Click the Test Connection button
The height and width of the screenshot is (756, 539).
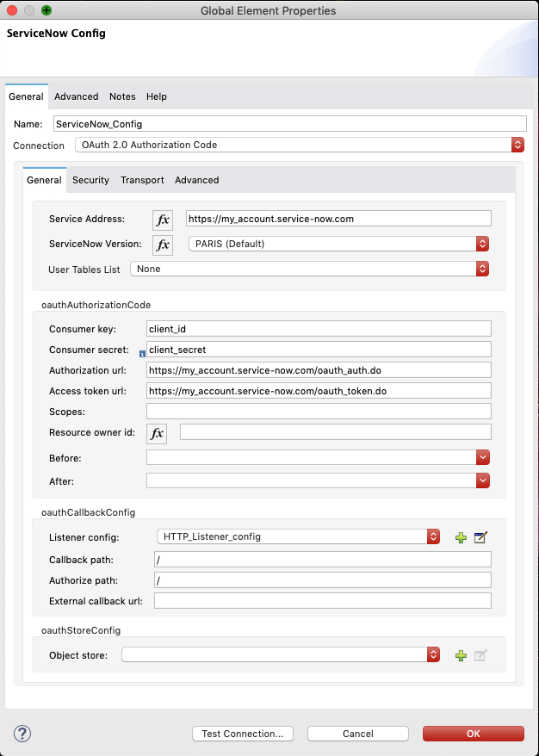(242, 734)
